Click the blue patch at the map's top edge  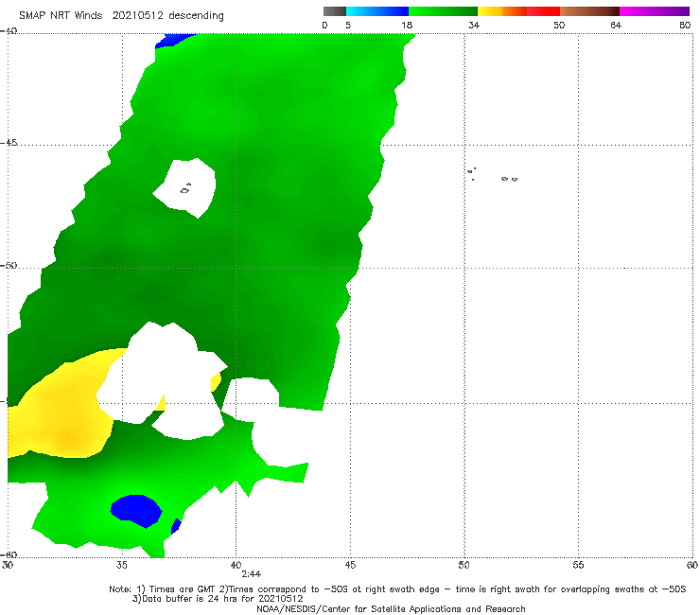(174, 40)
